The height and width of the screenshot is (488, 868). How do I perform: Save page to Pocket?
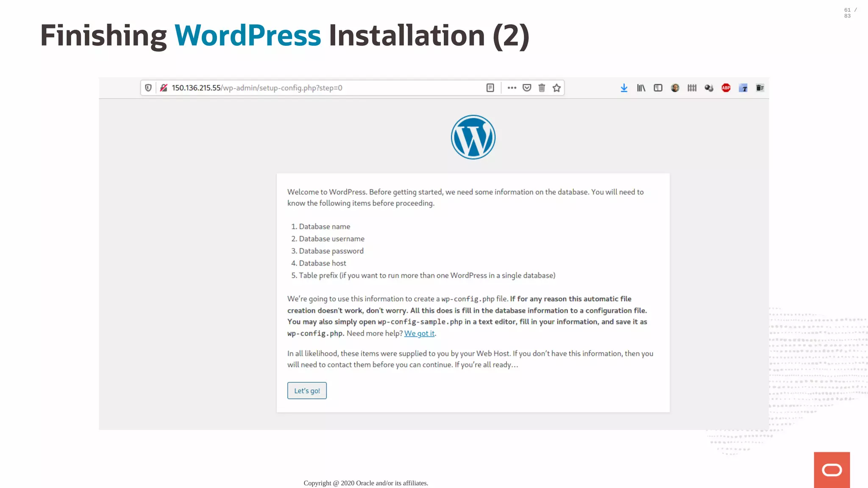tap(527, 88)
